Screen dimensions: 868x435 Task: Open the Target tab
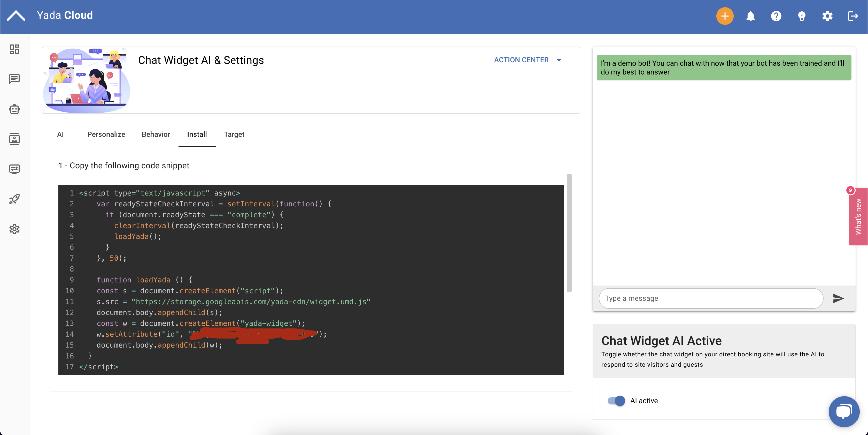(234, 134)
